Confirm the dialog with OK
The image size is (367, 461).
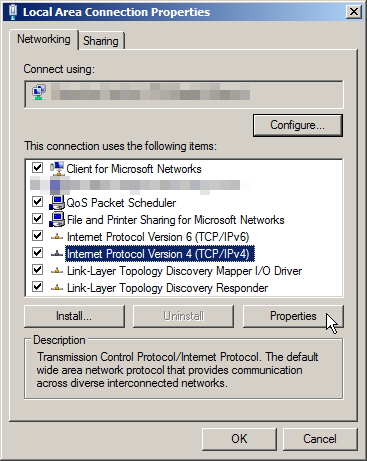pos(239,439)
